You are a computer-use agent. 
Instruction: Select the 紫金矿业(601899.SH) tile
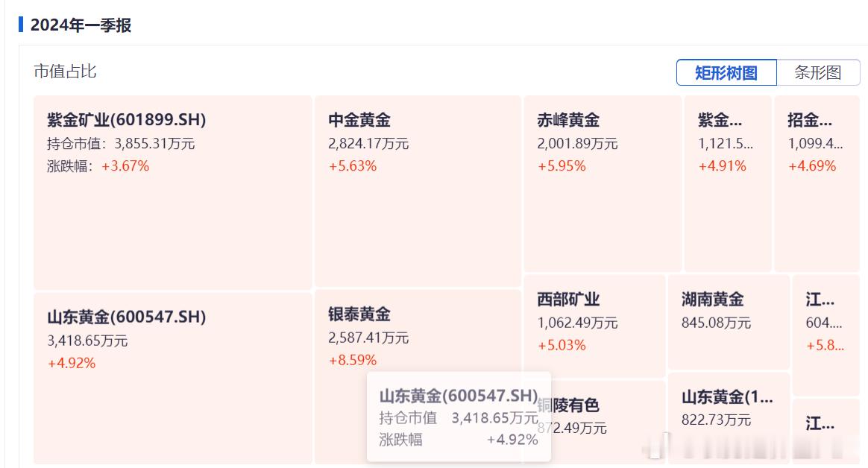[173, 192]
